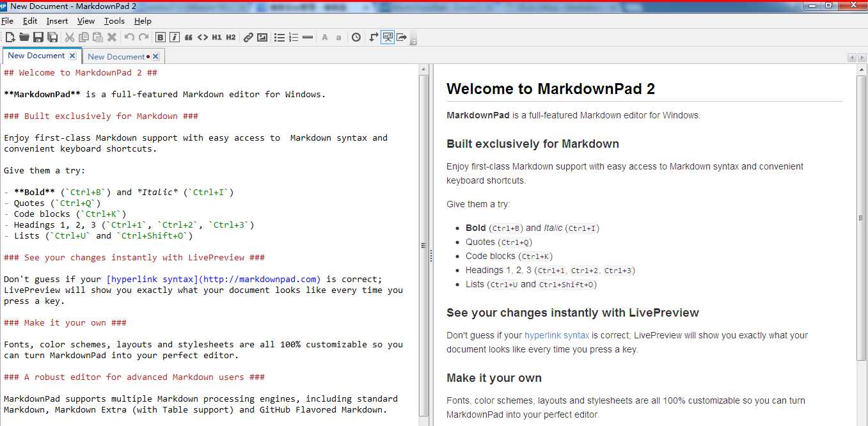Insert a horizontal rule from the toolbar
This screenshot has height=426, width=868.
coord(308,37)
